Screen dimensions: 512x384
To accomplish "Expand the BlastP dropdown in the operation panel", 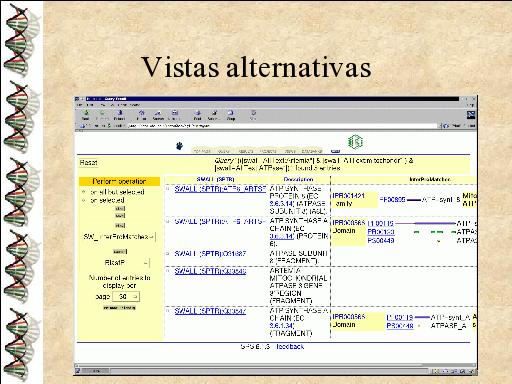I will [127, 263].
